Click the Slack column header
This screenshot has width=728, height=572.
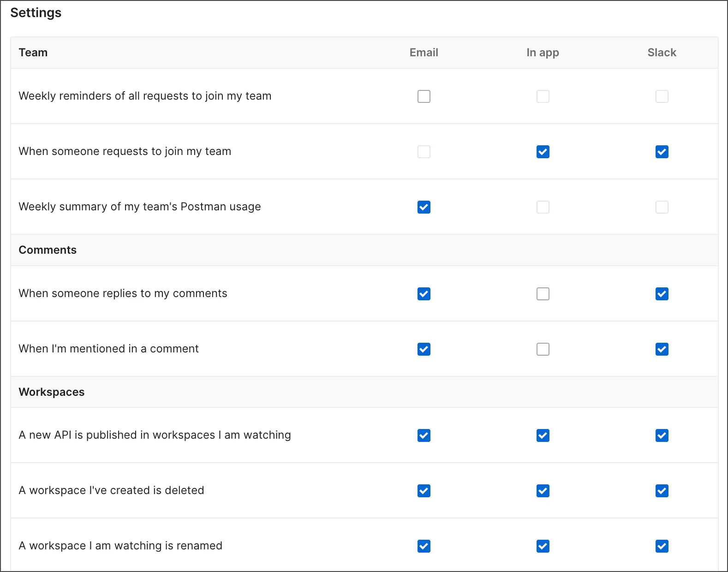(x=662, y=53)
